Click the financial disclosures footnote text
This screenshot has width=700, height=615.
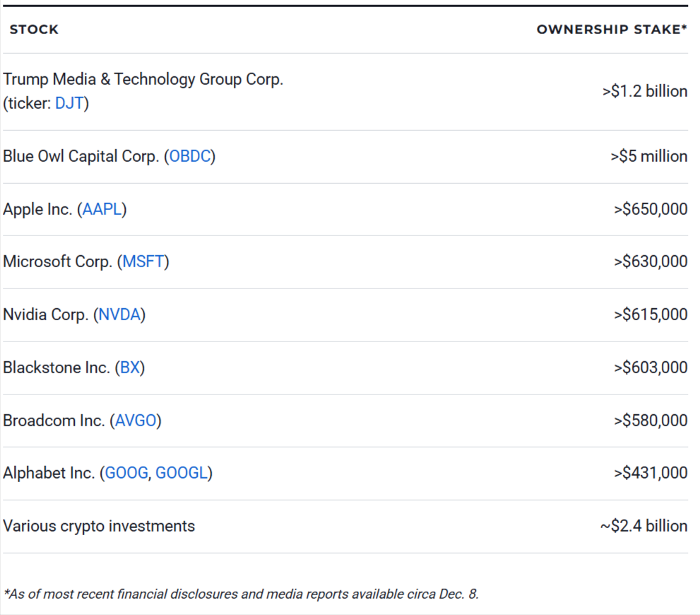pyautogui.click(x=241, y=594)
